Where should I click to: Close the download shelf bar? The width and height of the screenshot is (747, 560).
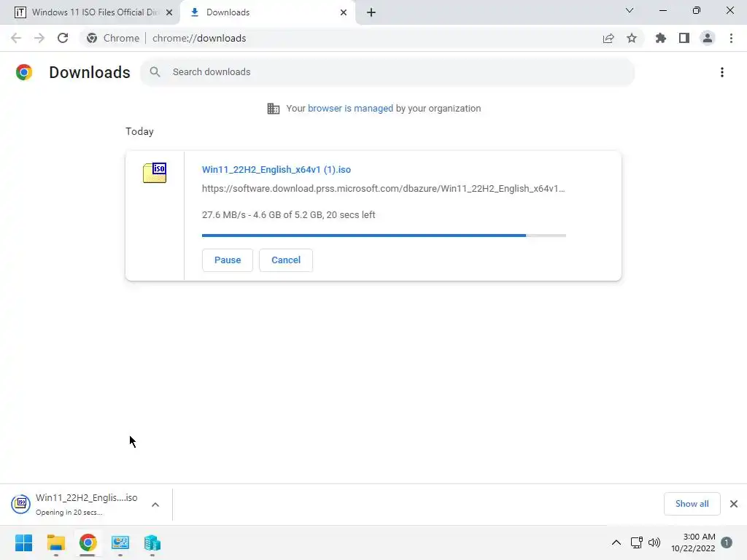point(734,504)
